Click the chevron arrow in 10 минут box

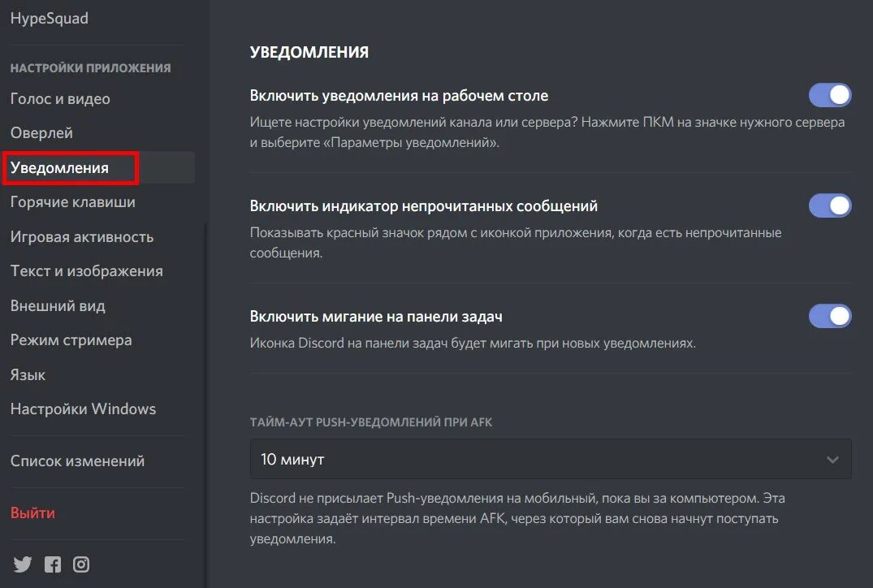832,460
